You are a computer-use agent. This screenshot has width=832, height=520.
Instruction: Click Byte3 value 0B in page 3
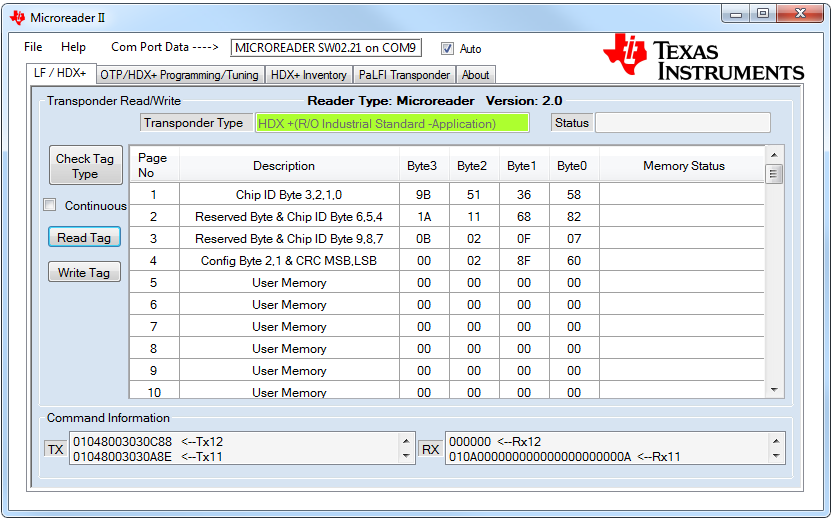[423, 239]
